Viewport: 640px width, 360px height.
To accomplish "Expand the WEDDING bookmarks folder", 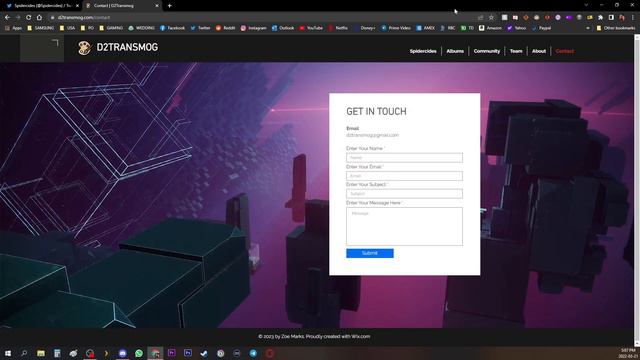I will [141, 28].
